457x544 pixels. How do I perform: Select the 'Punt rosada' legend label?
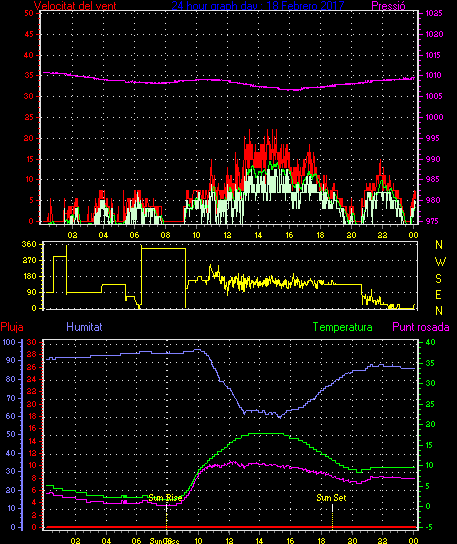(421, 327)
